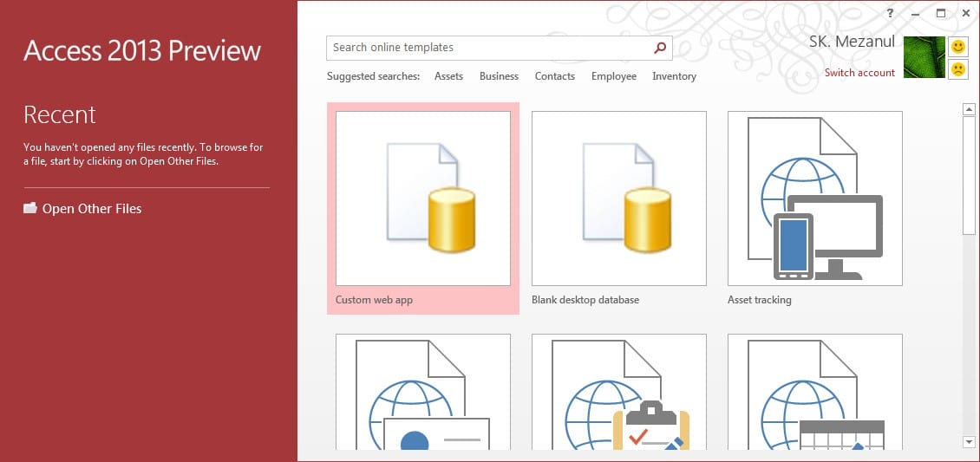Image resolution: width=980 pixels, height=462 pixels.
Task: Pick the contact card web template thumbnail
Action: (423, 392)
